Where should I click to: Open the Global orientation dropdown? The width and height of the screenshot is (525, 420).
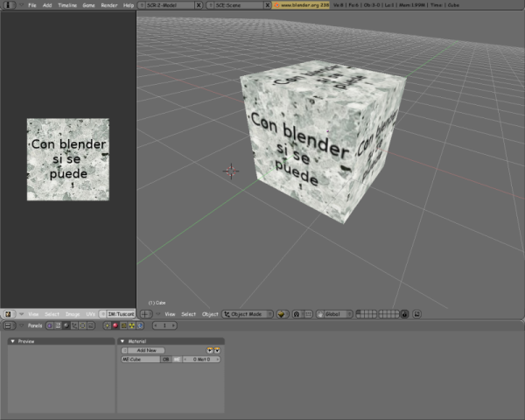pyautogui.click(x=338, y=314)
